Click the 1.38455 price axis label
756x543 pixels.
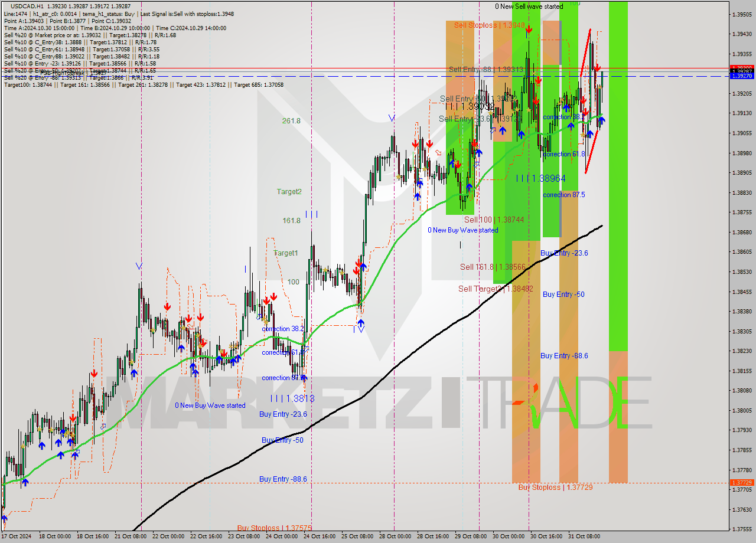point(741,292)
